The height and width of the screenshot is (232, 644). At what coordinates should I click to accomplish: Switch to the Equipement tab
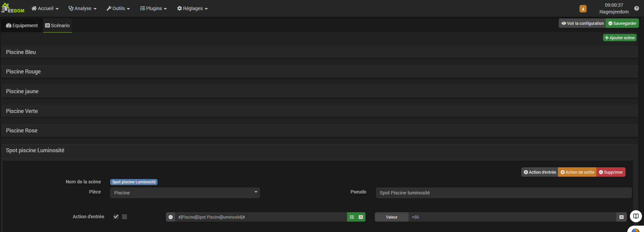[x=22, y=25]
